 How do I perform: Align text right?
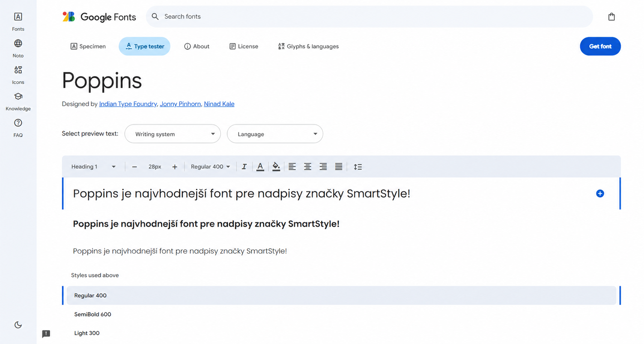[323, 167]
